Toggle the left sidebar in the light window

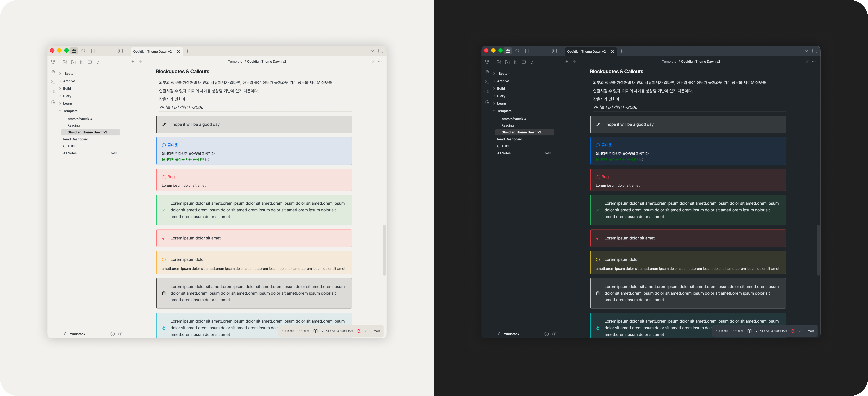[x=120, y=51]
